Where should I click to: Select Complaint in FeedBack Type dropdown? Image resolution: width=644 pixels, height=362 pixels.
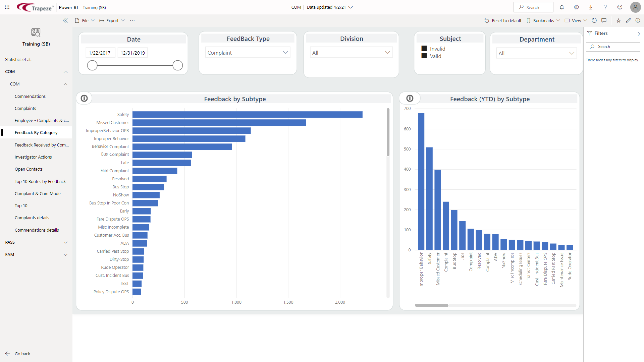click(x=248, y=52)
